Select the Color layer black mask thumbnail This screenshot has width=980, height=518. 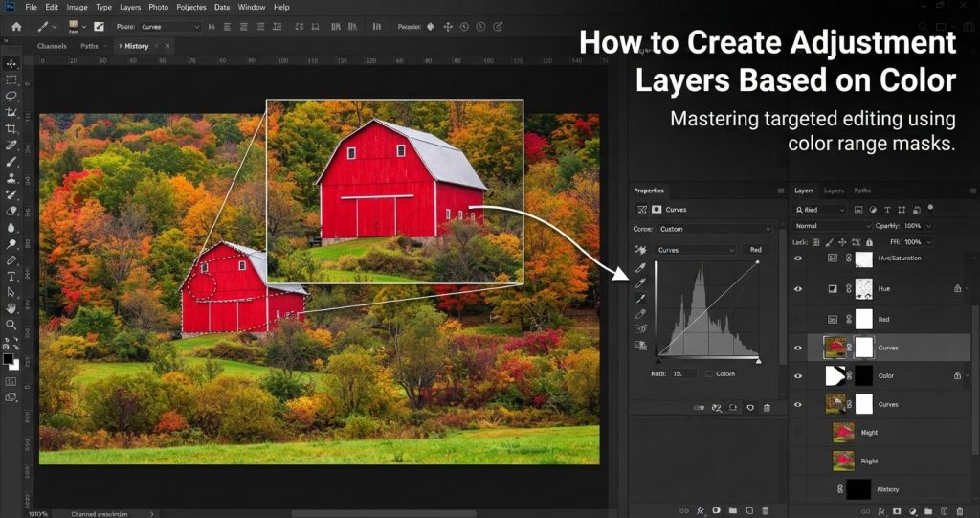863,376
